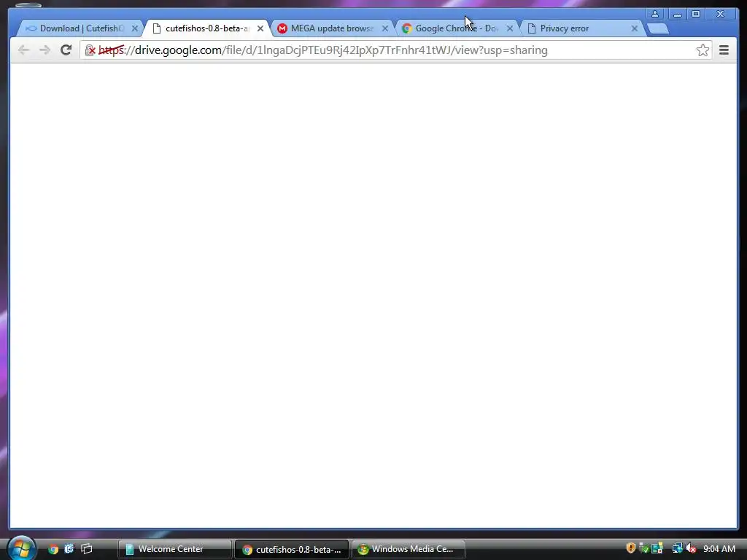This screenshot has height=560, width=747.
Task: Launch Internet Explorer from Quick Launch
Action: pos(69,549)
